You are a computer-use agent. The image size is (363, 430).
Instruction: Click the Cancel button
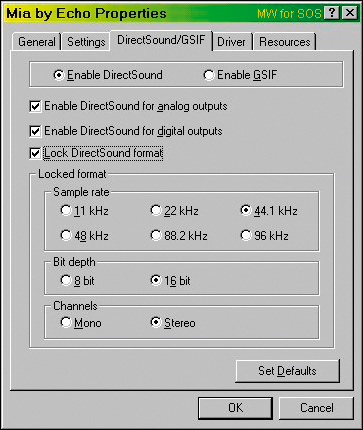pyautogui.click(x=316, y=408)
